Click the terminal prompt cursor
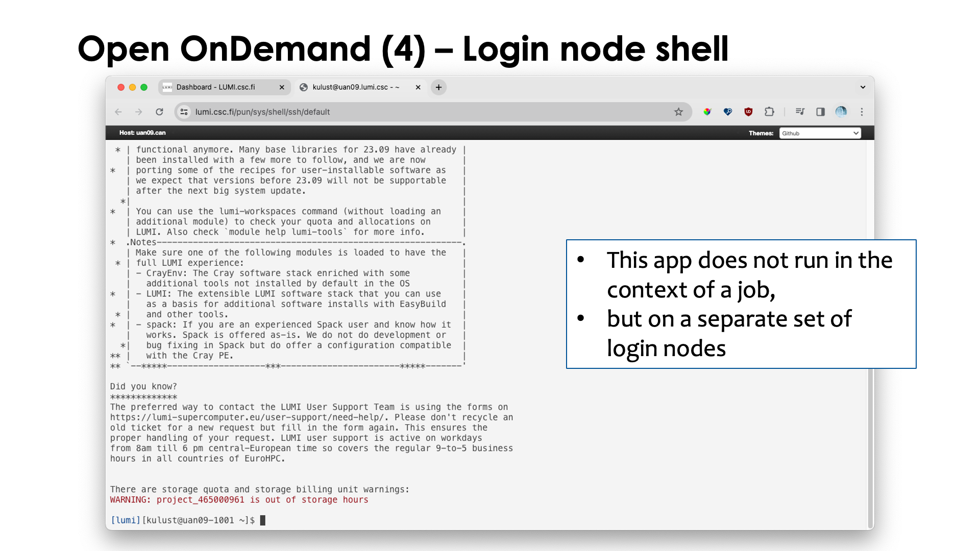 pos(263,520)
